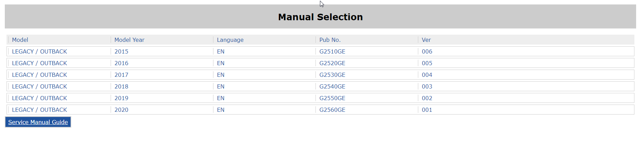Select the 2018 Legacy / Outback manual row
644x143 pixels.
(320, 86)
